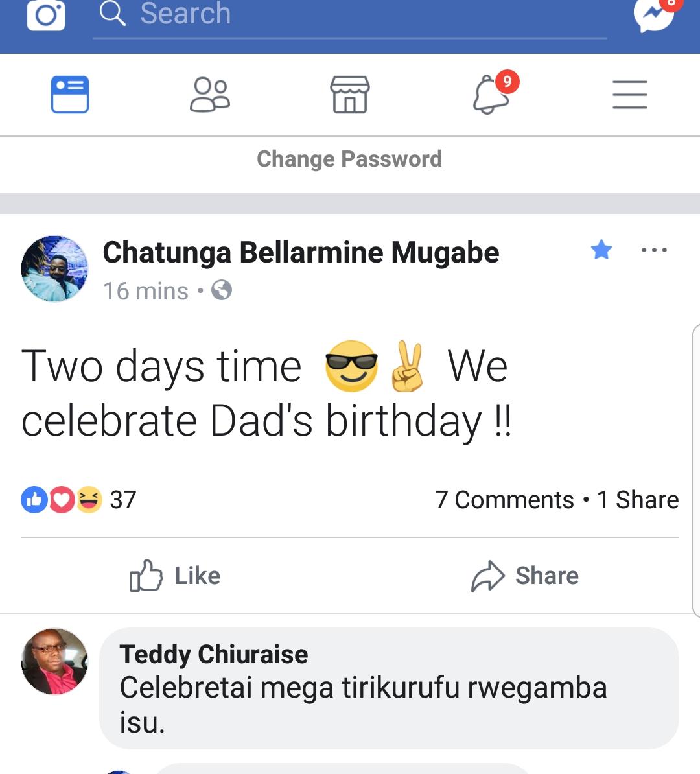Switch to News Feed tab
This screenshot has width=700, height=774.
[70, 95]
